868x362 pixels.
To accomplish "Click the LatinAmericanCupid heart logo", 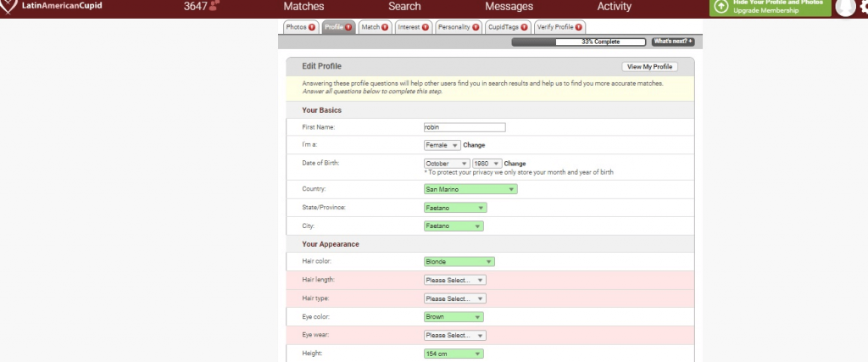I will point(8,7).
